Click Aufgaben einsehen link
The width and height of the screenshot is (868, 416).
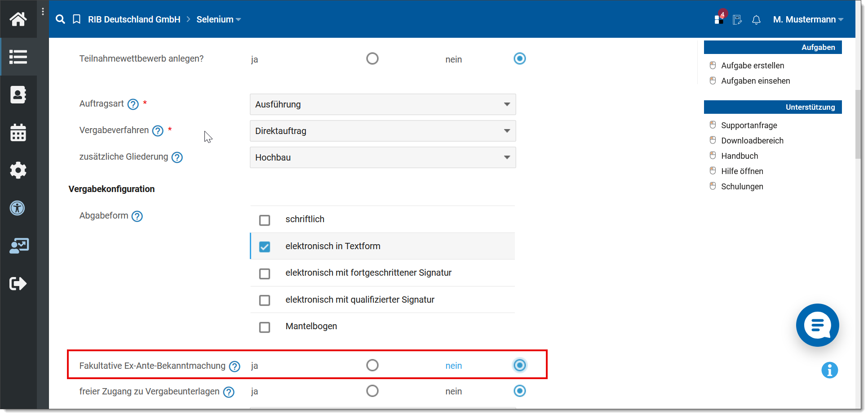tap(756, 81)
